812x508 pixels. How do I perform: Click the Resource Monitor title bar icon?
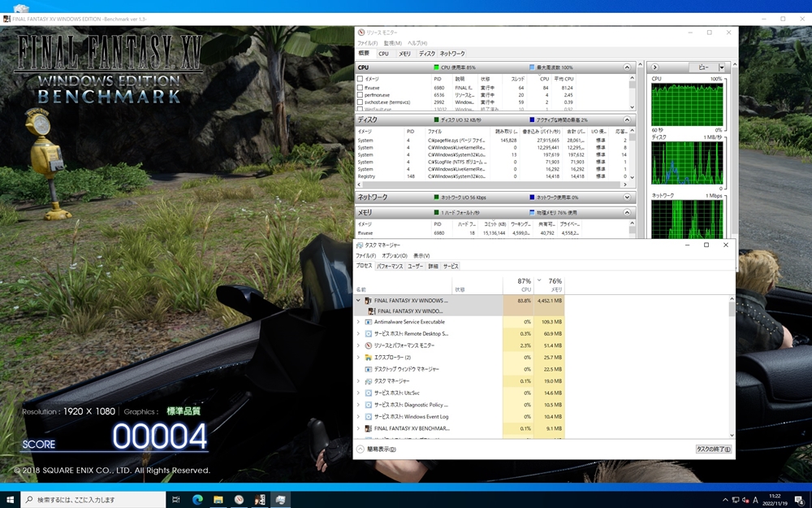[361, 33]
